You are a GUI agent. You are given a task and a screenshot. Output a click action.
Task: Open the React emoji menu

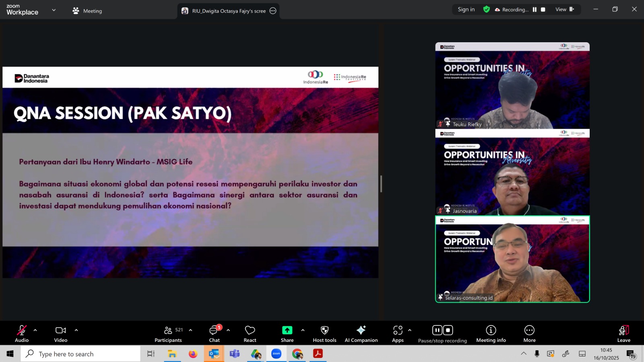click(250, 334)
